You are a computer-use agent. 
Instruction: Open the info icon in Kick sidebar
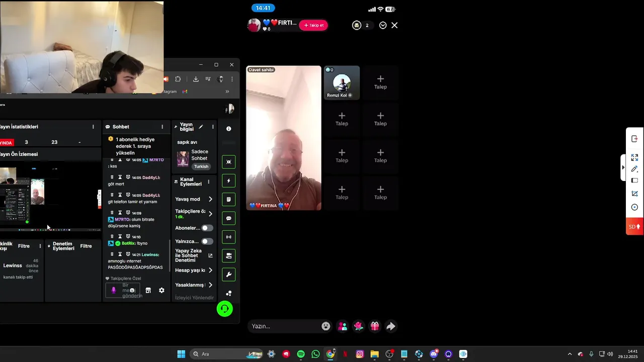228,129
